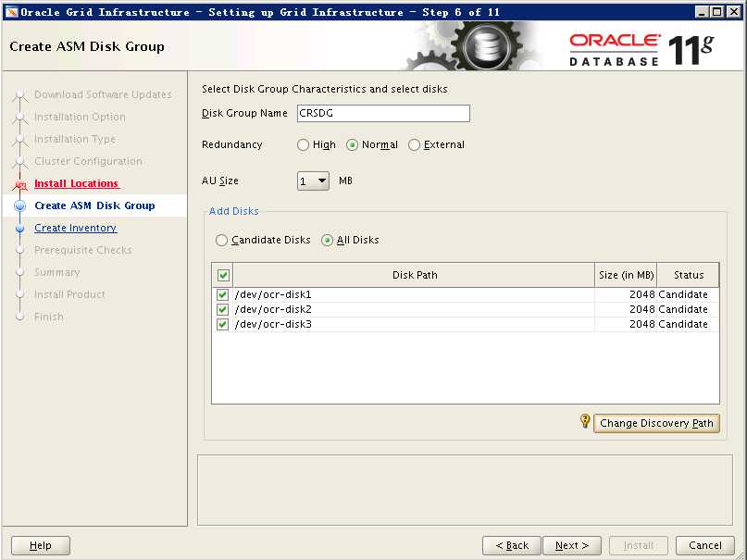Select the /dev/ocr-disk2 path text
The width and height of the screenshot is (747, 560).
coord(273,309)
